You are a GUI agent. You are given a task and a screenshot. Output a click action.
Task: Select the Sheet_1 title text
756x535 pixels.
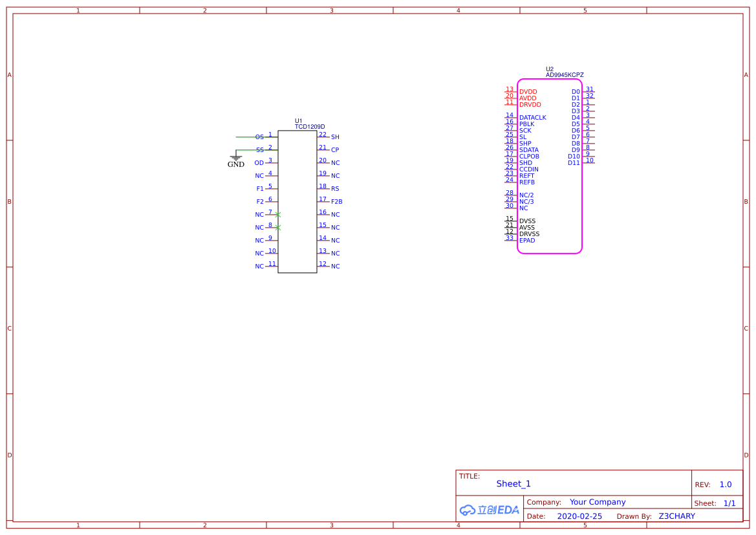[513, 484]
